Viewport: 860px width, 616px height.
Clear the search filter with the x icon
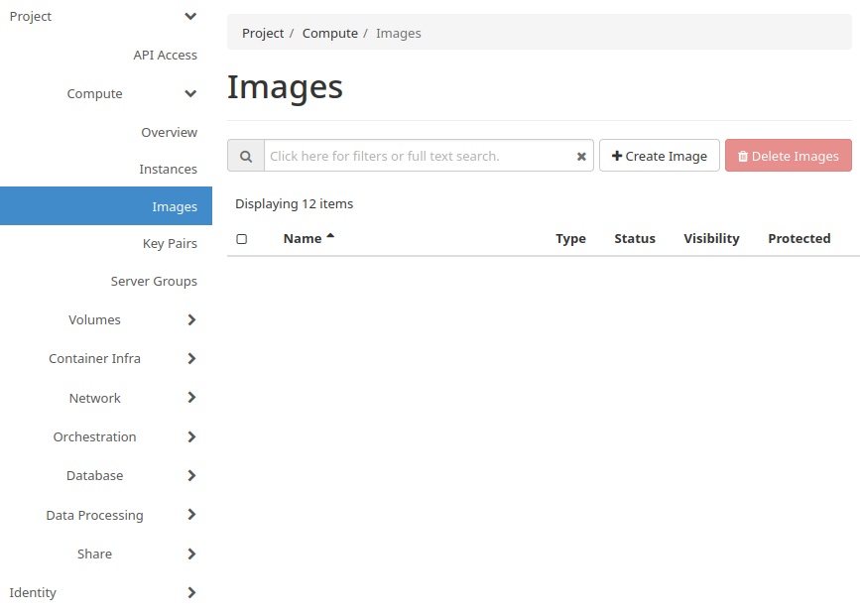581,157
